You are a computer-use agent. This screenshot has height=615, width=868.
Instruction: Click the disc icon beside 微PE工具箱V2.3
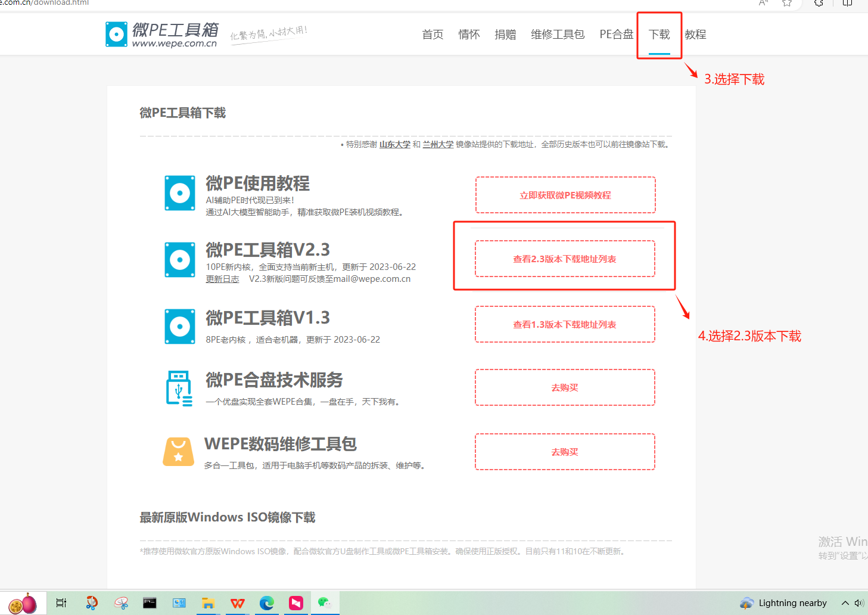click(180, 260)
